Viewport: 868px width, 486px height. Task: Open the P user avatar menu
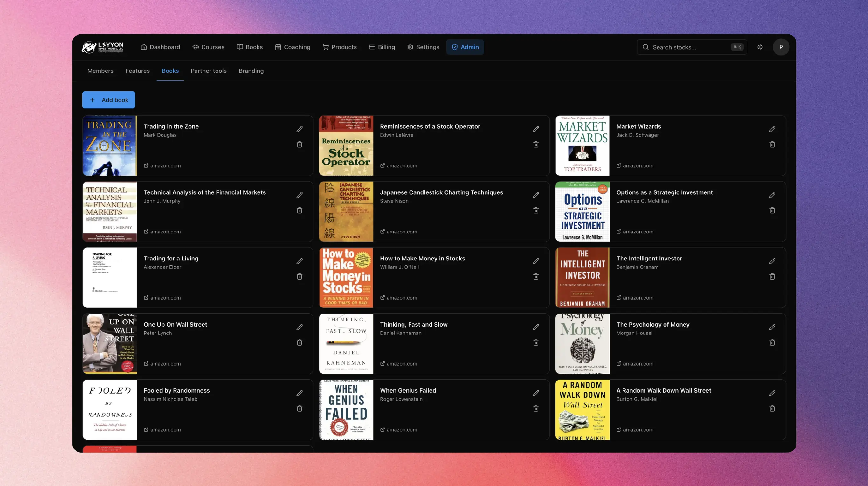coord(781,47)
